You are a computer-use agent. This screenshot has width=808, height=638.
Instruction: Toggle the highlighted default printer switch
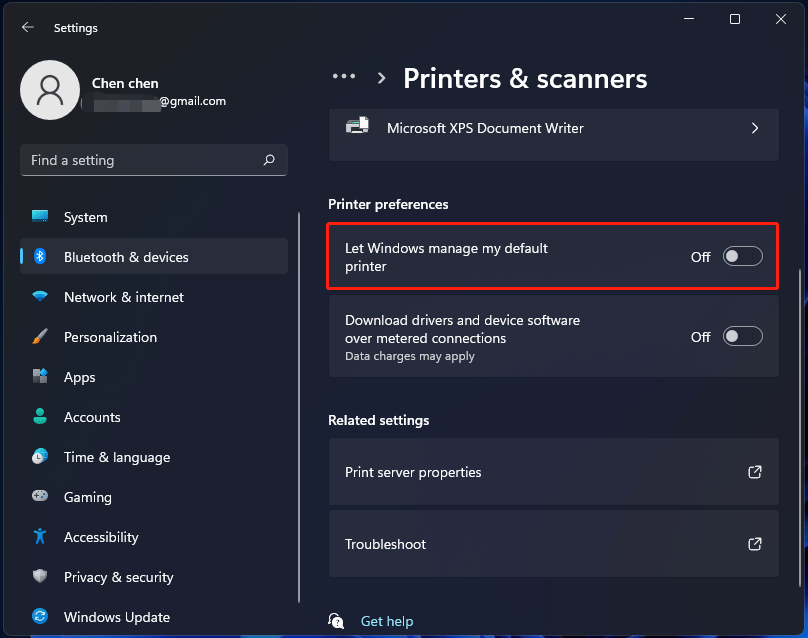point(742,256)
